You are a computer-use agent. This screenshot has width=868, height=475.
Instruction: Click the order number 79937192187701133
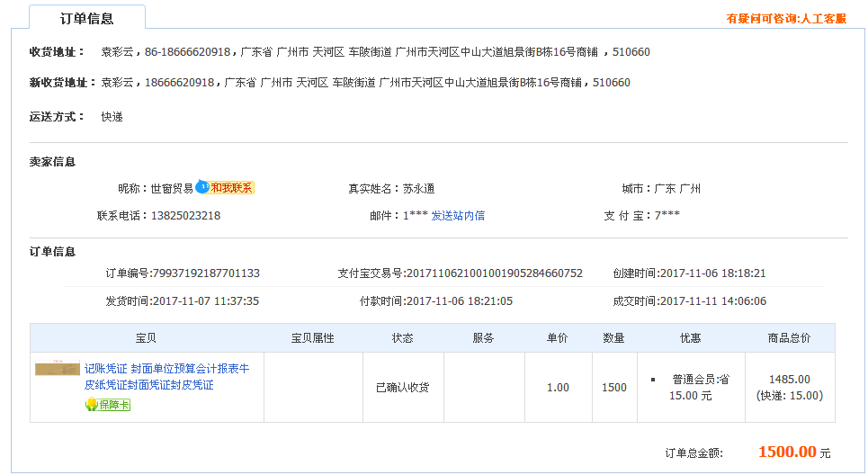207,273
